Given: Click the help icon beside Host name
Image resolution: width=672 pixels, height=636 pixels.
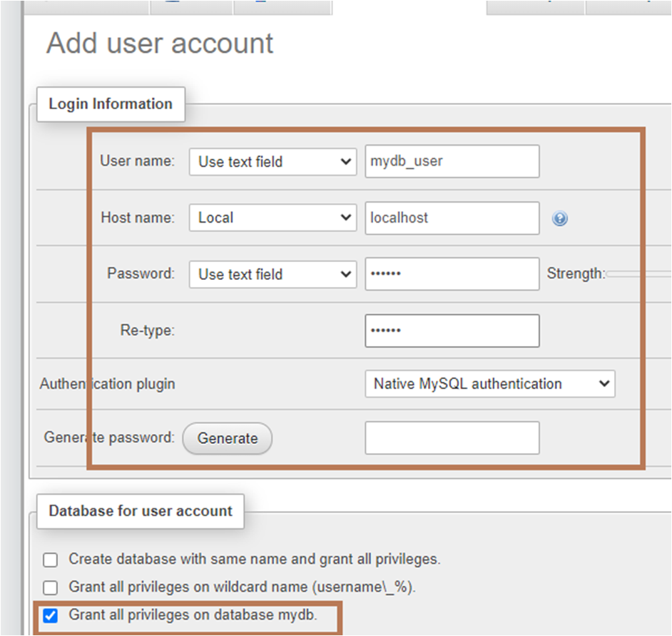Looking at the screenshot, I should (x=560, y=219).
